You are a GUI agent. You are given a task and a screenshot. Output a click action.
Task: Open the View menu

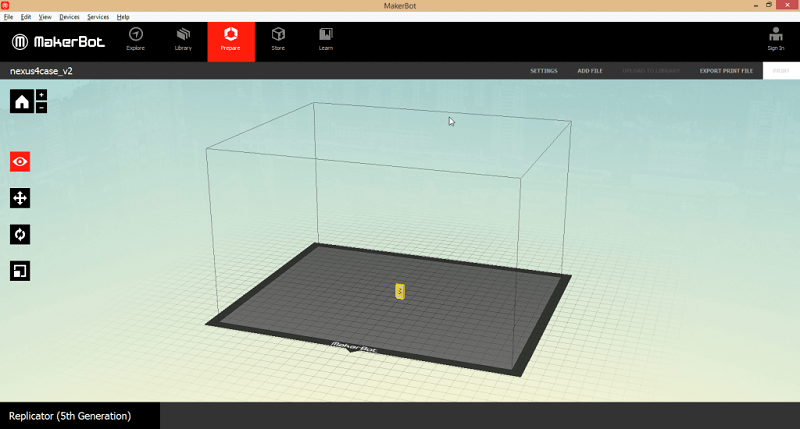coord(45,17)
